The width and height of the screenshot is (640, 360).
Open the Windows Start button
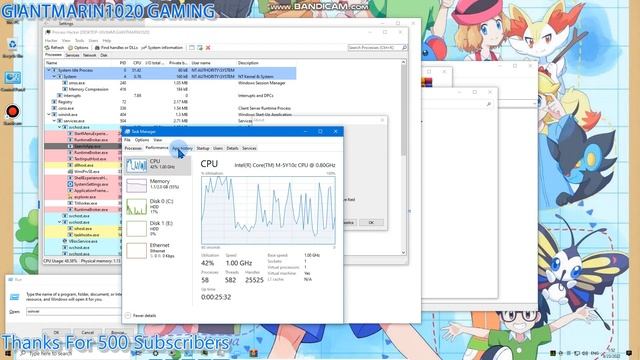point(8,353)
